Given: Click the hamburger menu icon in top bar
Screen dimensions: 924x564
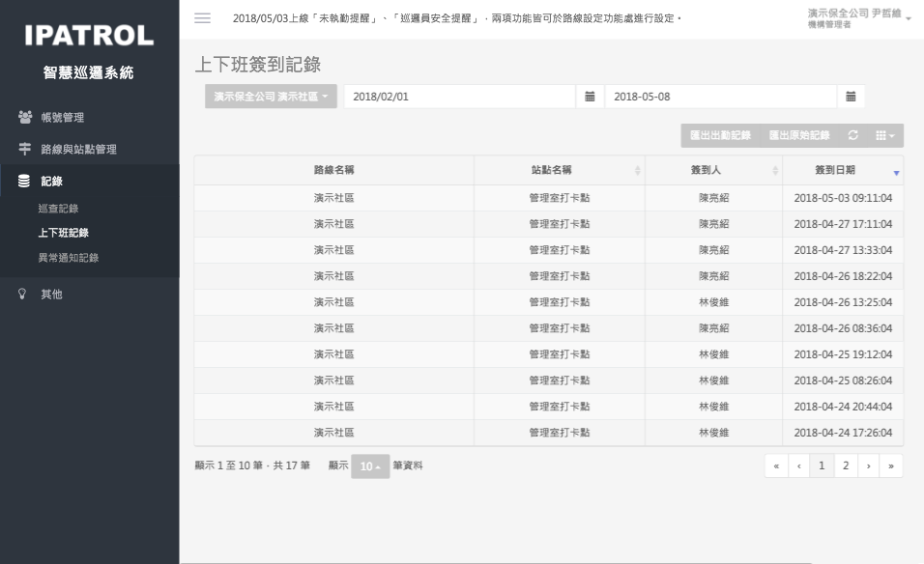Looking at the screenshot, I should point(202,18).
